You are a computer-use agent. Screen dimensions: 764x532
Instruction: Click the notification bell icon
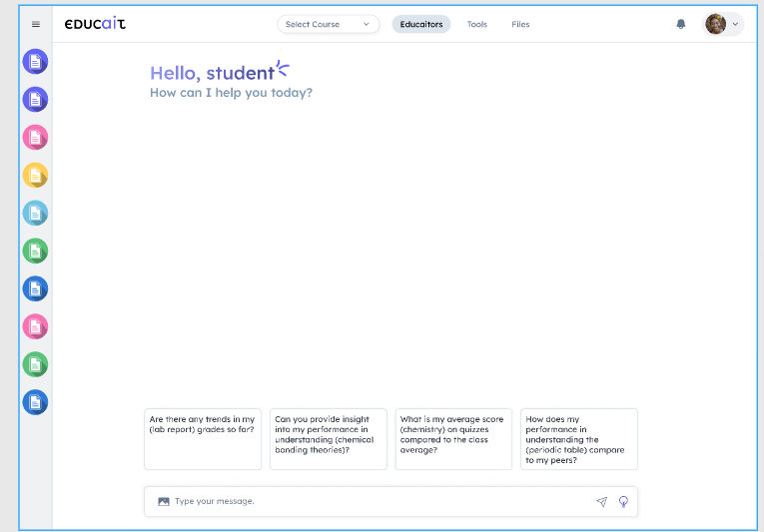[681, 24]
